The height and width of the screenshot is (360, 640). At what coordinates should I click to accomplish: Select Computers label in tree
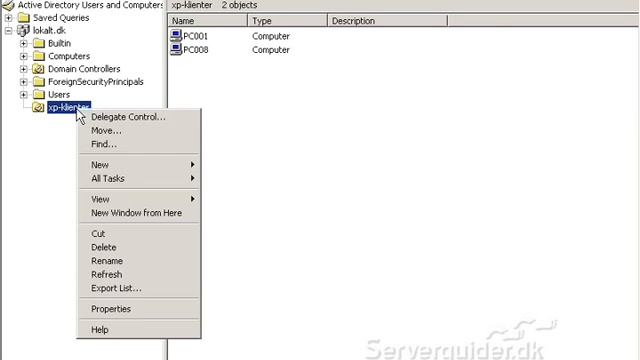69,56
